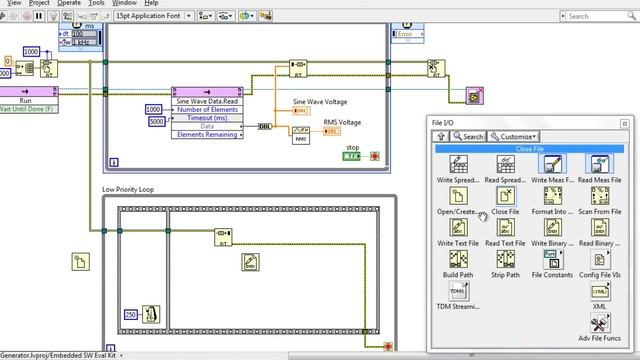Open the Reorder dropdown
The image size is (640, 360).
pyautogui.click(x=247, y=16)
